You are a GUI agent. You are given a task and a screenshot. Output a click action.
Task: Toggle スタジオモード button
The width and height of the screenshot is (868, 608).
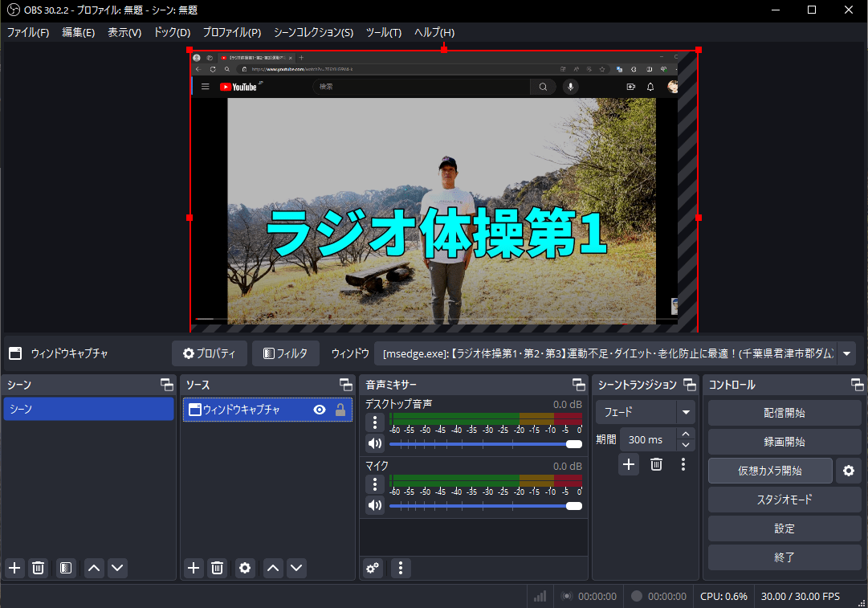(x=784, y=499)
